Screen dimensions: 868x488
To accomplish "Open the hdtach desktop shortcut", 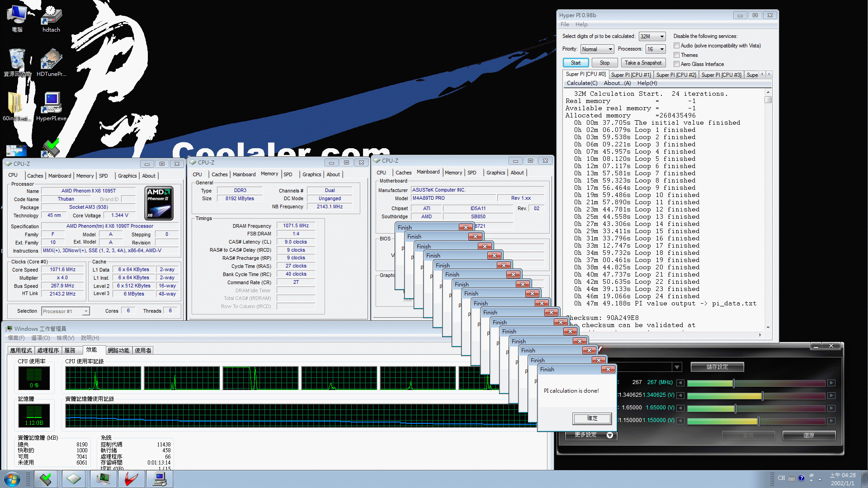I will point(51,19).
